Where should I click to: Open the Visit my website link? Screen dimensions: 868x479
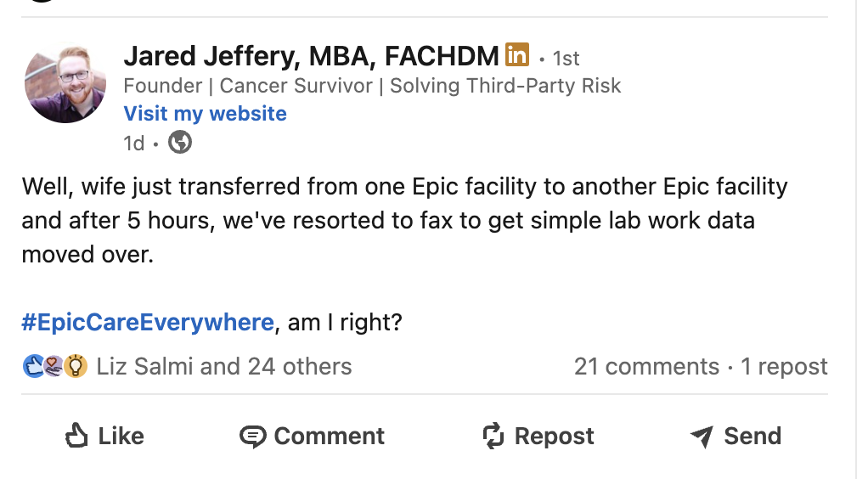click(x=205, y=114)
